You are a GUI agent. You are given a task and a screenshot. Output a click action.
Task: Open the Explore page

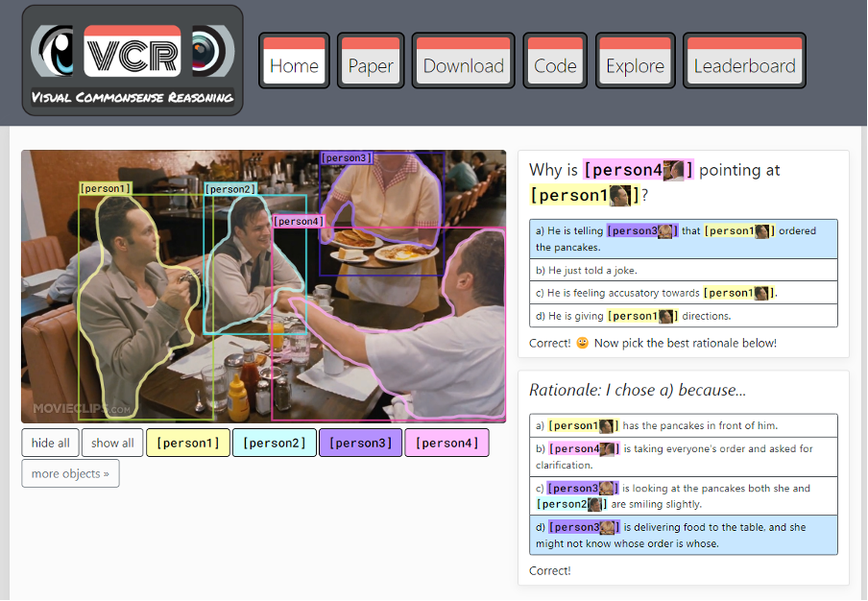635,65
